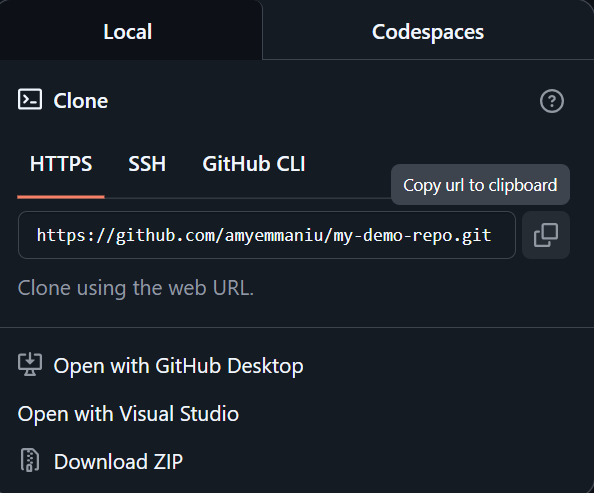Select the GitHub CLI clone option
Screen dimensions: 594x493
254,164
